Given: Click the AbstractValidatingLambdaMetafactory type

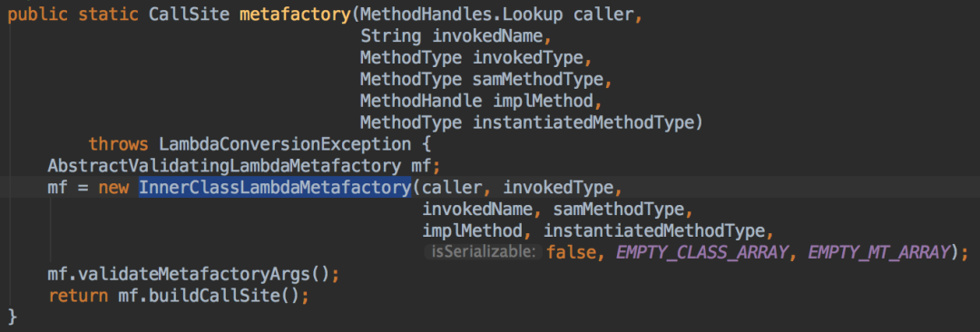Looking at the screenshot, I should pos(224,166).
